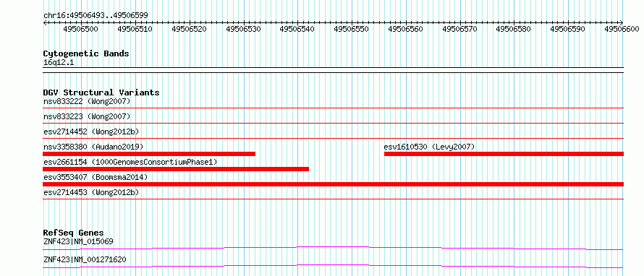This screenshot has width=644, height=276.
Task: Click the esv2661154 thick red bar
Action: click(176, 169)
